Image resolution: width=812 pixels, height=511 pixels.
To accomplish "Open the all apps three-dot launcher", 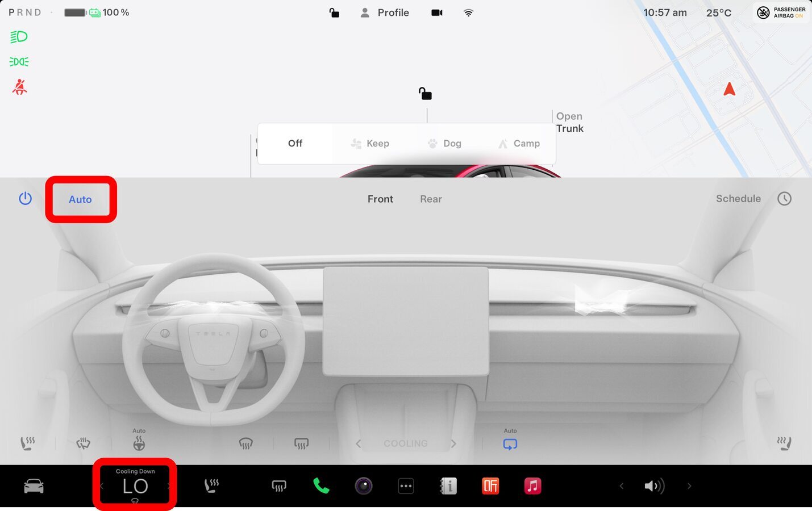I will click(x=406, y=486).
